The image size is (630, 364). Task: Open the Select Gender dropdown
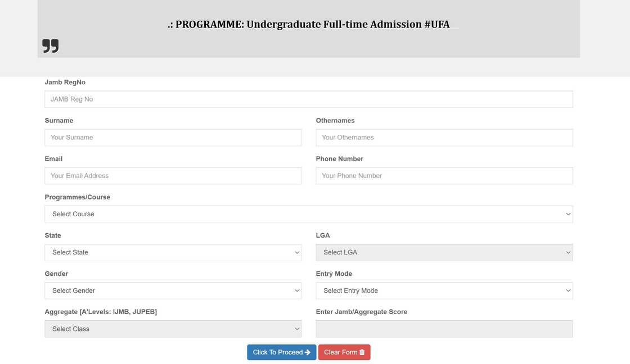click(173, 290)
